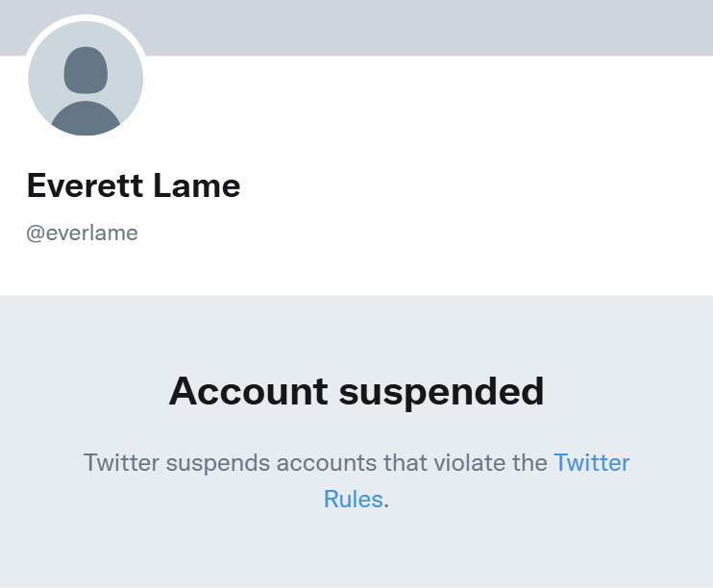
Task: Click the silhouette shoulders in the avatar
Action: (x=86, y=118)
